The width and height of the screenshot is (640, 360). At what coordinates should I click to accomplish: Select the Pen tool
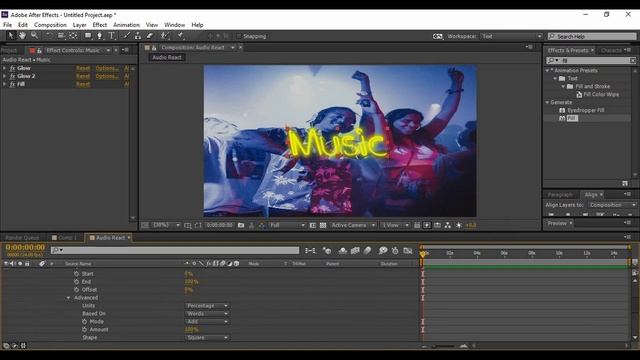point(100,36)
